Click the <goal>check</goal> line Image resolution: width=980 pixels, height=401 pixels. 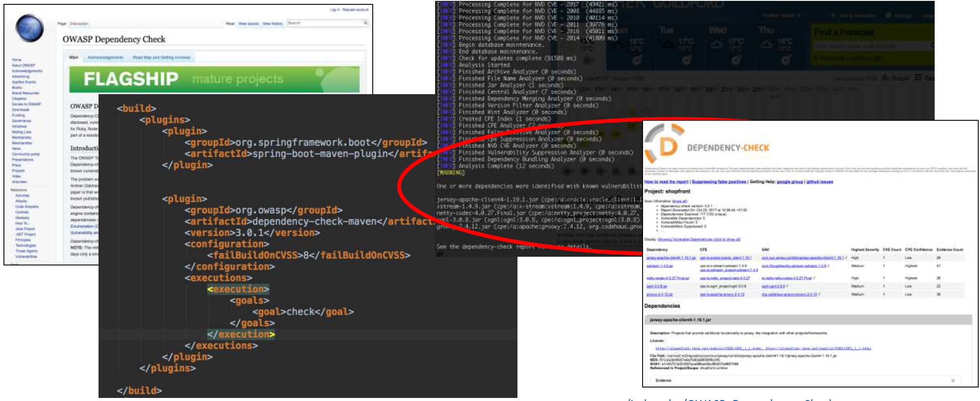coord(303,312)
